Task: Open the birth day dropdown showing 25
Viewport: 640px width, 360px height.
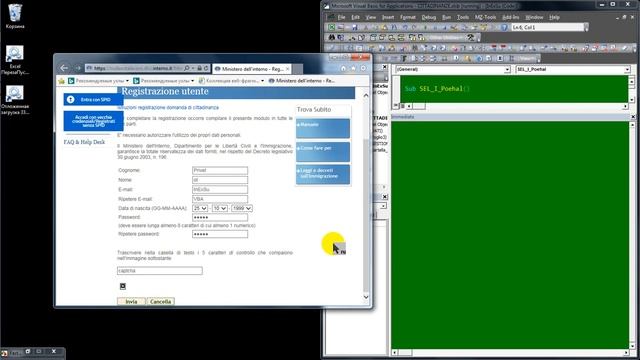Action: (x=200, y=208)
